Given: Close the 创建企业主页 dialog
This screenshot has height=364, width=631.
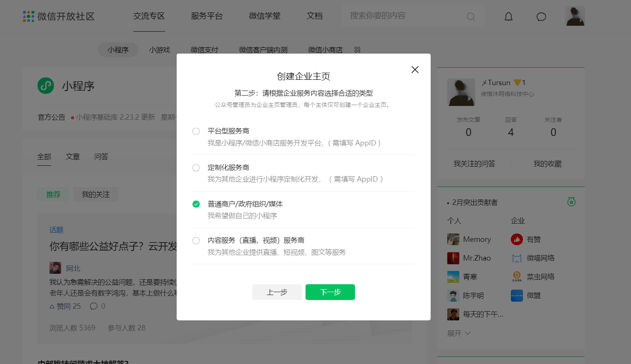Looking at the screenshot, I should (x=415, y=70).
